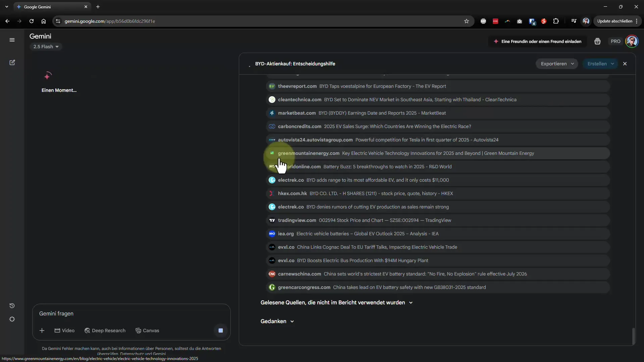Open electrek.co BYD denies rumors article
The width and height of the screenshot is (644, 362).
click(438, 207)
